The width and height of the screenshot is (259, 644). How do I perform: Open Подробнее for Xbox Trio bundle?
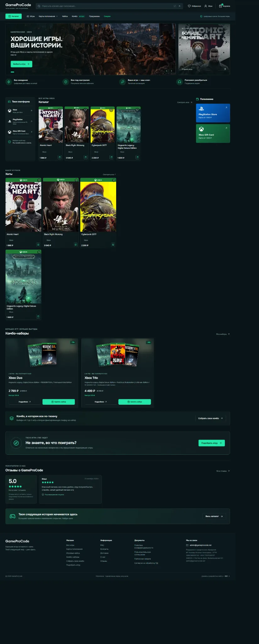click(x=100, y=402)
